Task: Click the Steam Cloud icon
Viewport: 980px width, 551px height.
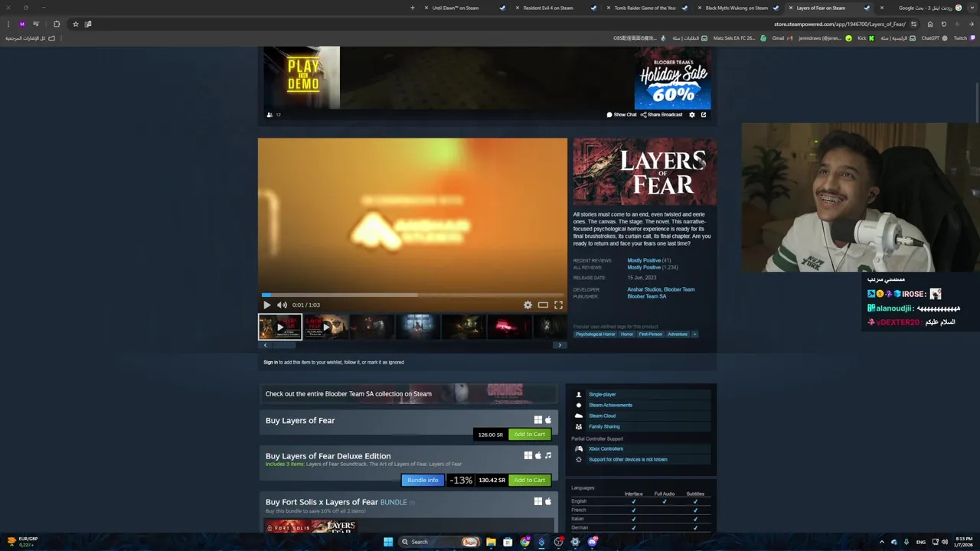Action: tap(579, 416)
